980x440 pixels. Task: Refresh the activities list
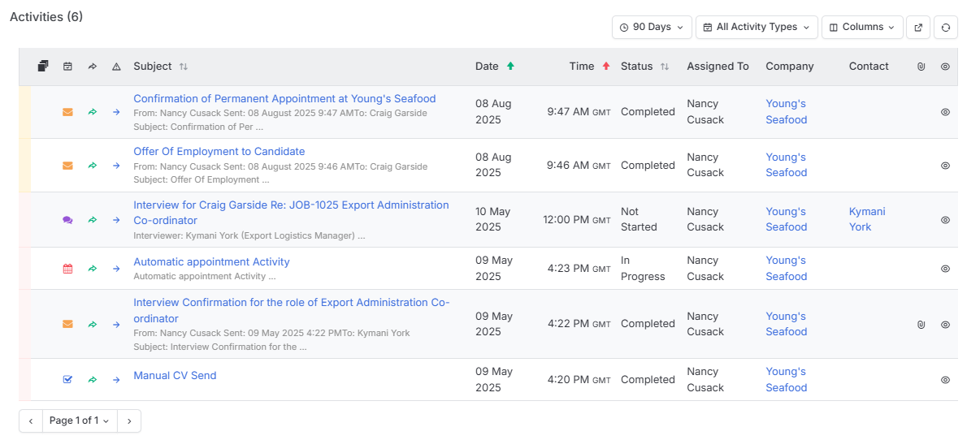(946, 27)
